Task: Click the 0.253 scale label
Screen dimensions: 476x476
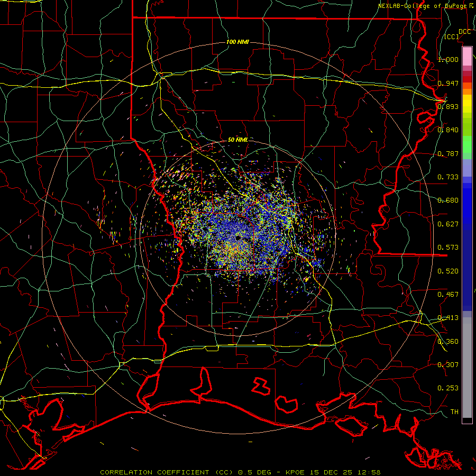Action: coord(448,388)
